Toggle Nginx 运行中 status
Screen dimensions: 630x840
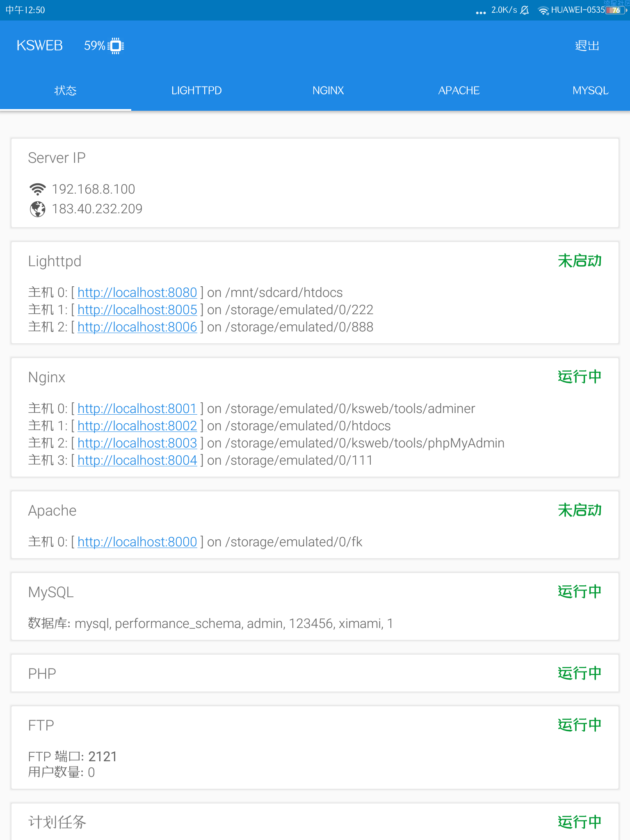coord(580,377)
